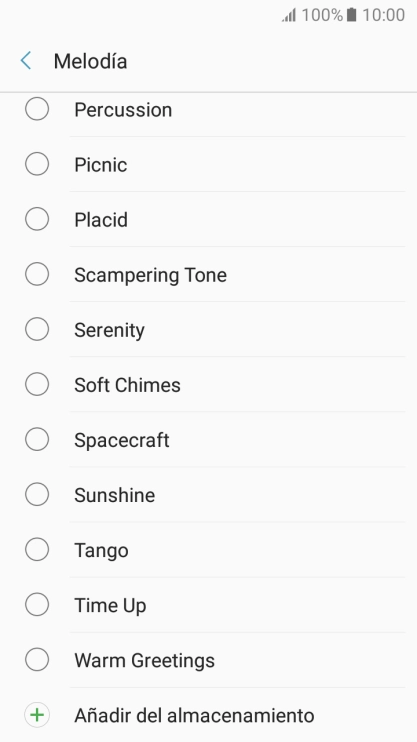Select the Placid radio button
Screen dimensions: 417x742
coord(37,219)
